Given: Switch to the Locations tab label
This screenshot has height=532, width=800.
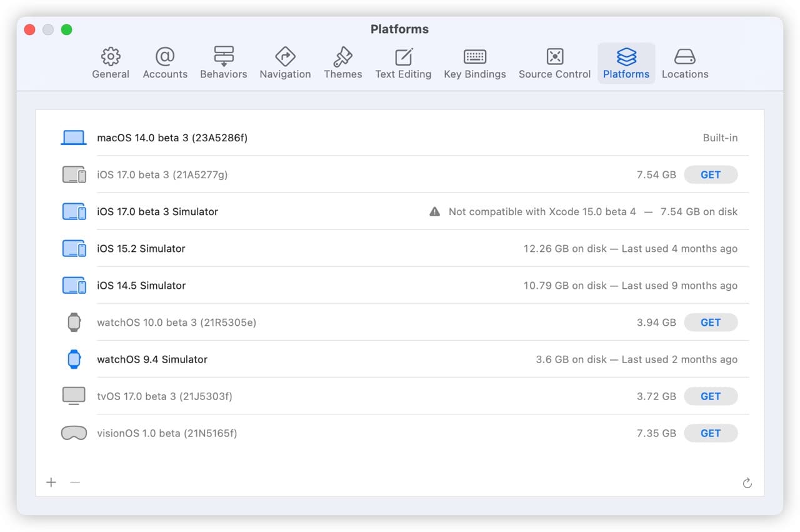Looking at the screenshot, I should 685,74.
